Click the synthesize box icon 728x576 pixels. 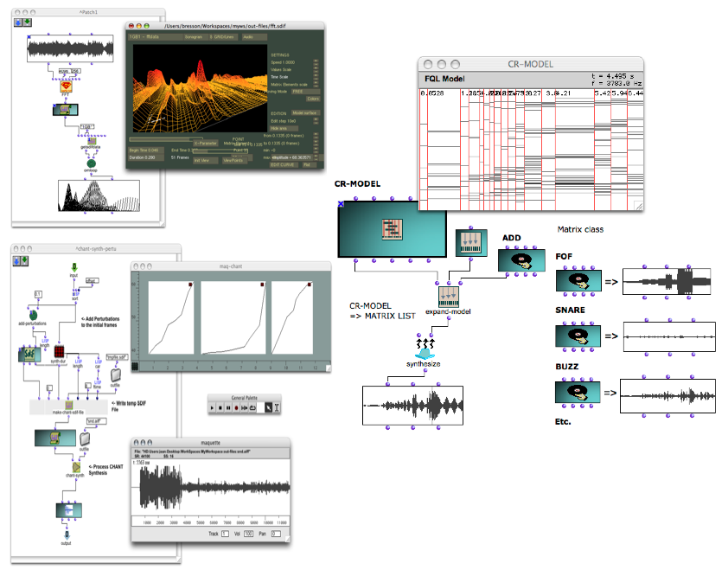click(425, 349)
